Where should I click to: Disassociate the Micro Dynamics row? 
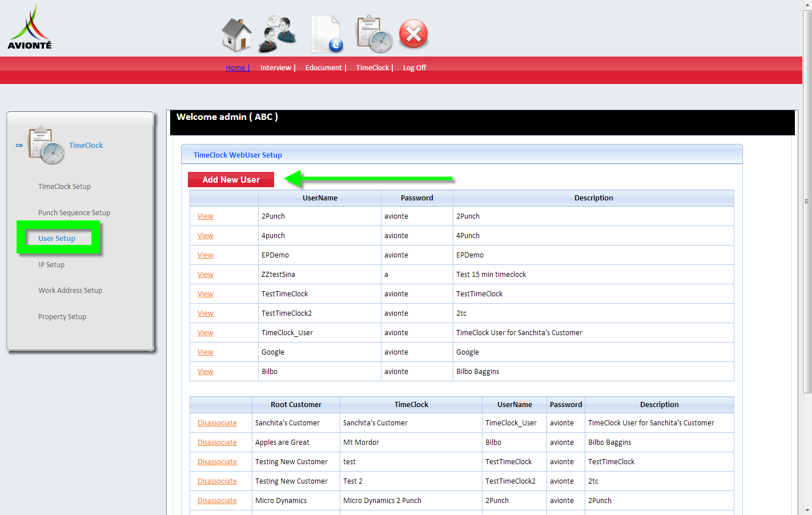(217, 501)
